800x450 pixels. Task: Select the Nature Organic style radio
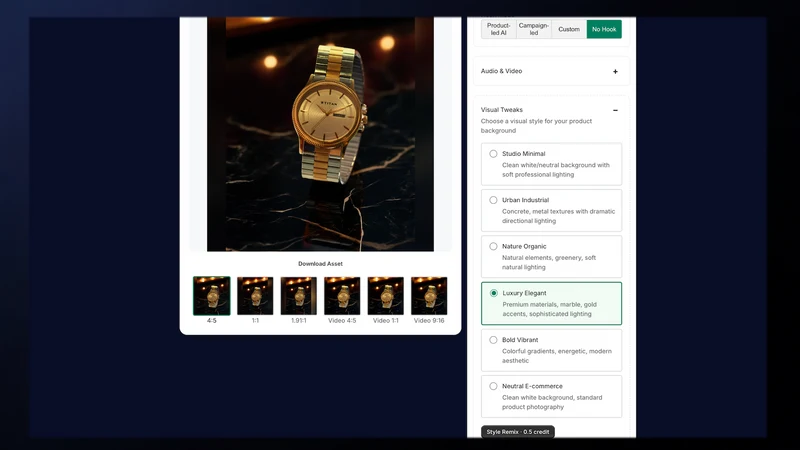(x=493, y=246)
